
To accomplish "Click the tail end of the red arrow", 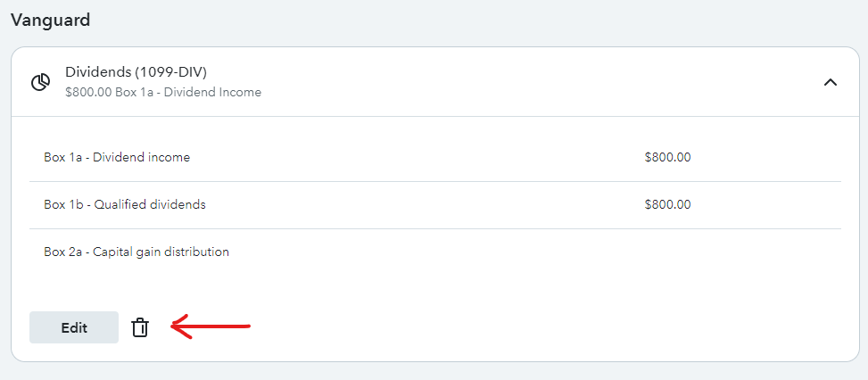I will (246, 326).
